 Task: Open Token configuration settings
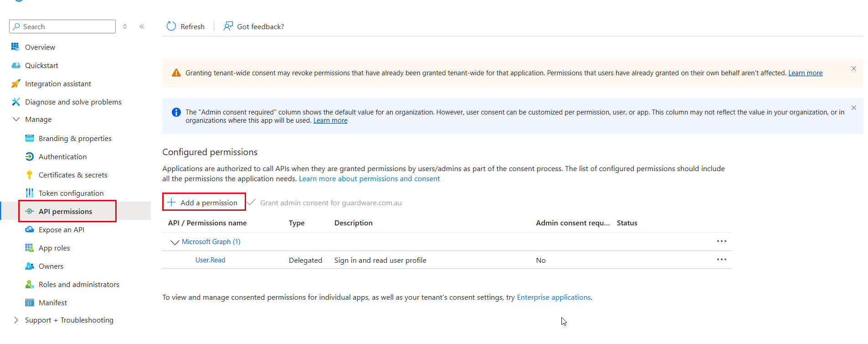[x=71, y=193]
